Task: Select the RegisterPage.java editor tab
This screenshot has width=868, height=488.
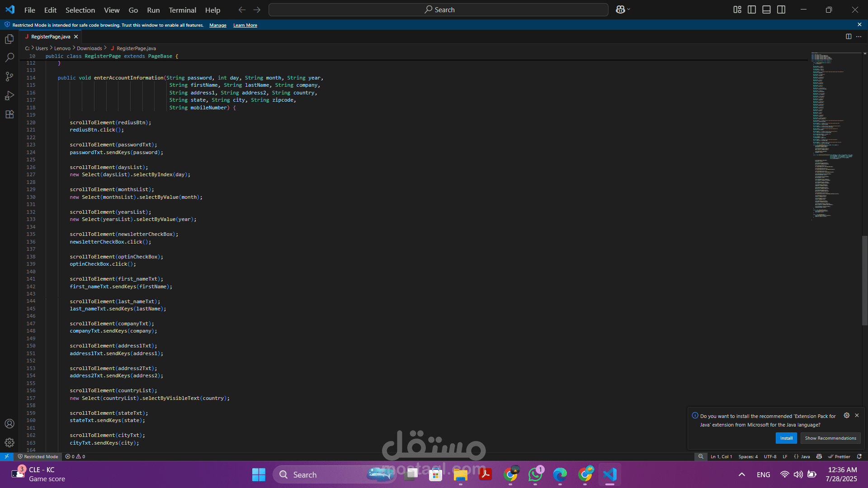Action: pos(51,37)
